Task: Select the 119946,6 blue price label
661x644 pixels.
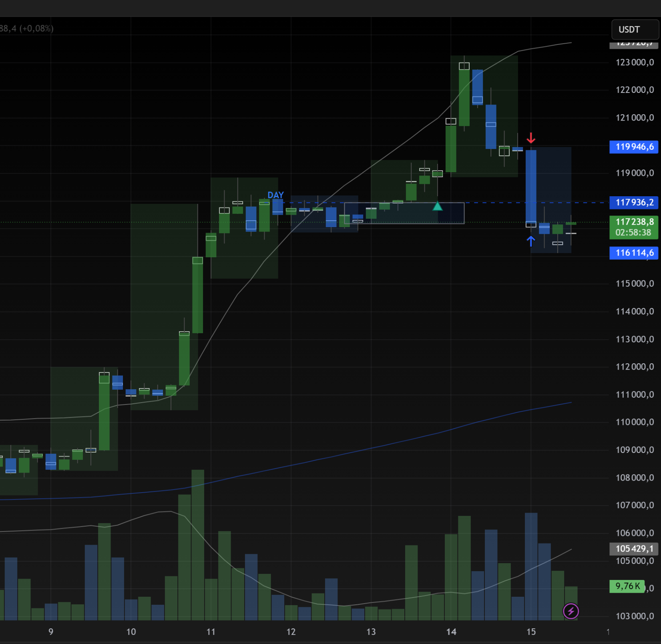Action: [x=634, y=147]
